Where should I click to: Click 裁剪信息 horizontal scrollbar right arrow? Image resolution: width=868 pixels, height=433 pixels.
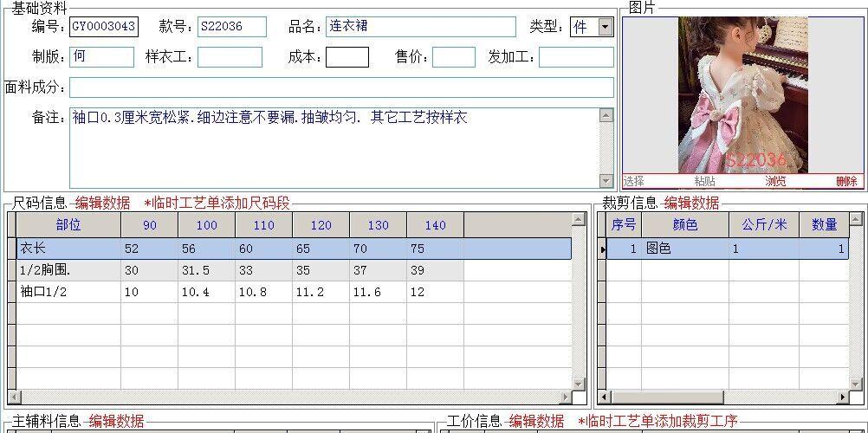coord(843,397)
